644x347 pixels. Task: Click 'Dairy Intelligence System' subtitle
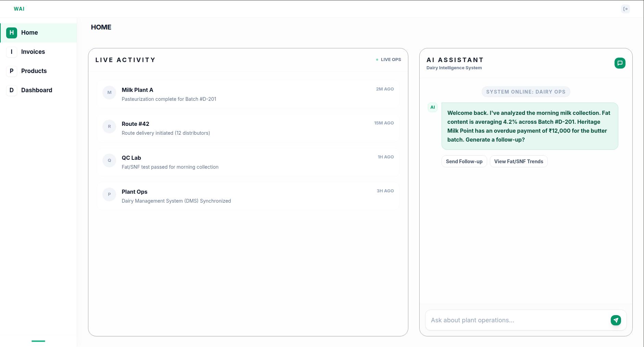tap(454, 68)
